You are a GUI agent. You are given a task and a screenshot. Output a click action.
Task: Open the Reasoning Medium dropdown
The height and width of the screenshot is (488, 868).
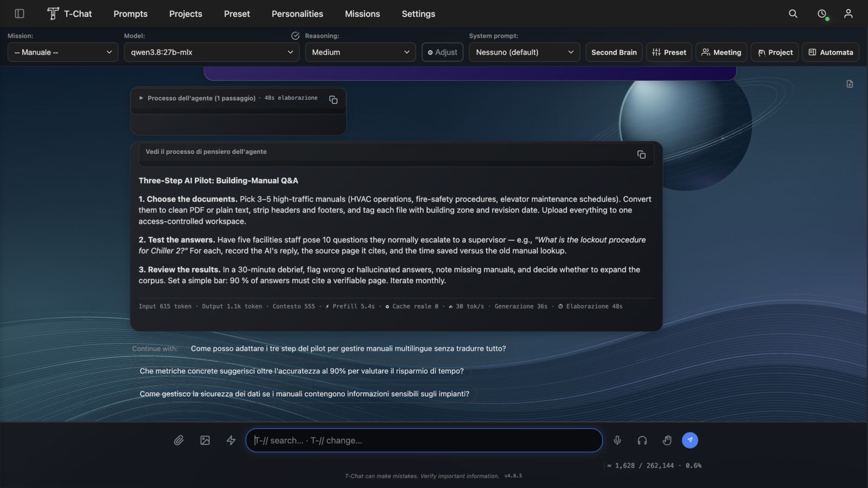[x=360, y=52]
